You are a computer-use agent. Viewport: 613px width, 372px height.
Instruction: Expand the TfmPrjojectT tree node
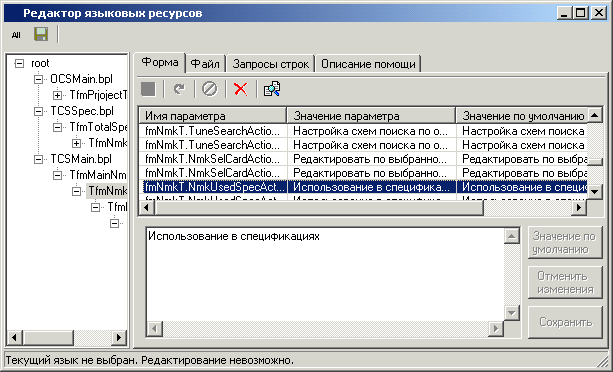coord(57,95)
